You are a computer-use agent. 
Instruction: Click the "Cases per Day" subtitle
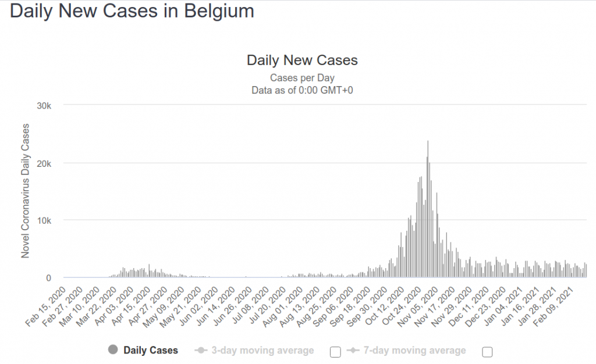pyautogui.click(x=302, y=78)
